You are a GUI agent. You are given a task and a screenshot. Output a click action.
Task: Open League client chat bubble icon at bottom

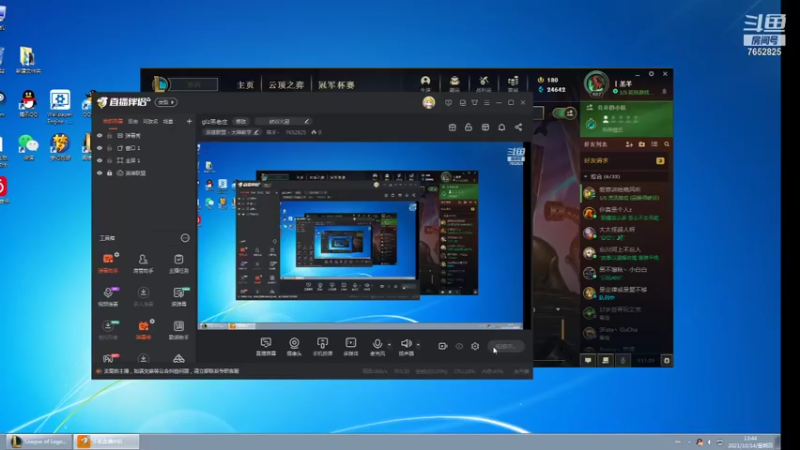click(588, 360)
